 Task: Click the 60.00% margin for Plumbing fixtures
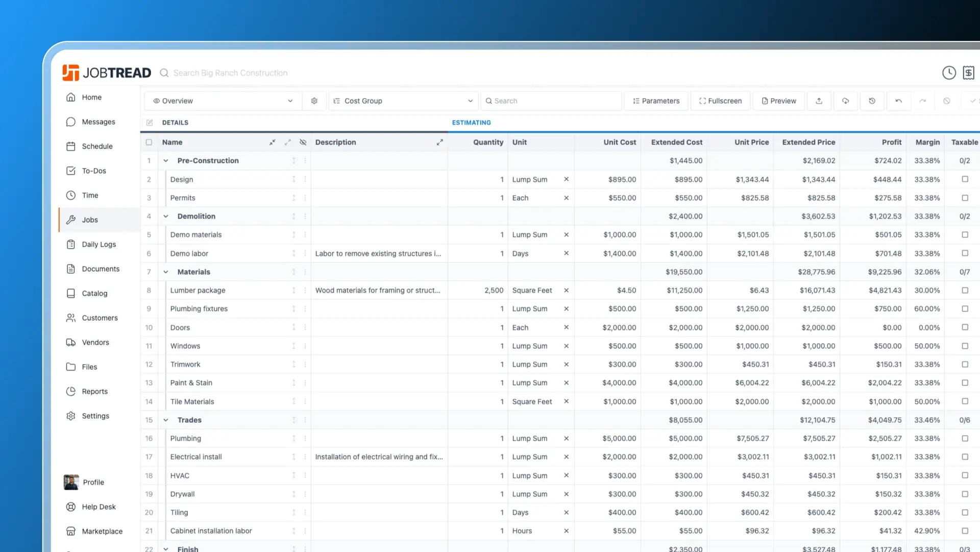tap(927, 309)
